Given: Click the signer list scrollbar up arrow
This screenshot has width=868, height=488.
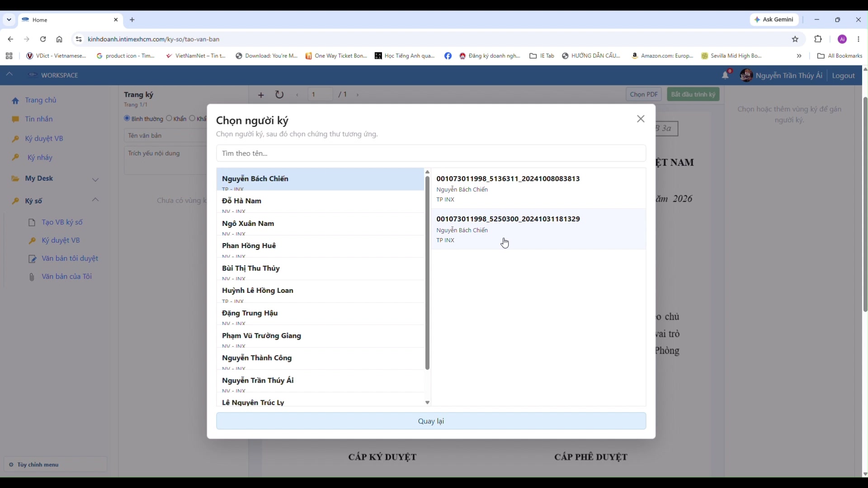Looking at the screenshot, I should 427,172.
